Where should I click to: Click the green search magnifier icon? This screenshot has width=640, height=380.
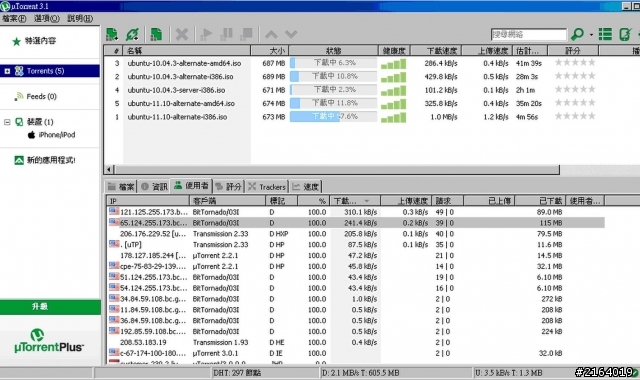577,34
